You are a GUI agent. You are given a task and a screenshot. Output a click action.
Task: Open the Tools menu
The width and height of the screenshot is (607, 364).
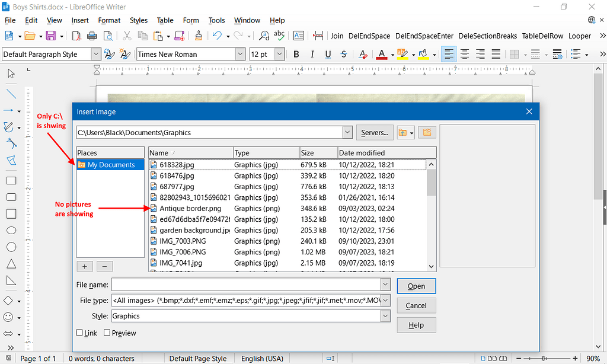[x=216, y=20]
